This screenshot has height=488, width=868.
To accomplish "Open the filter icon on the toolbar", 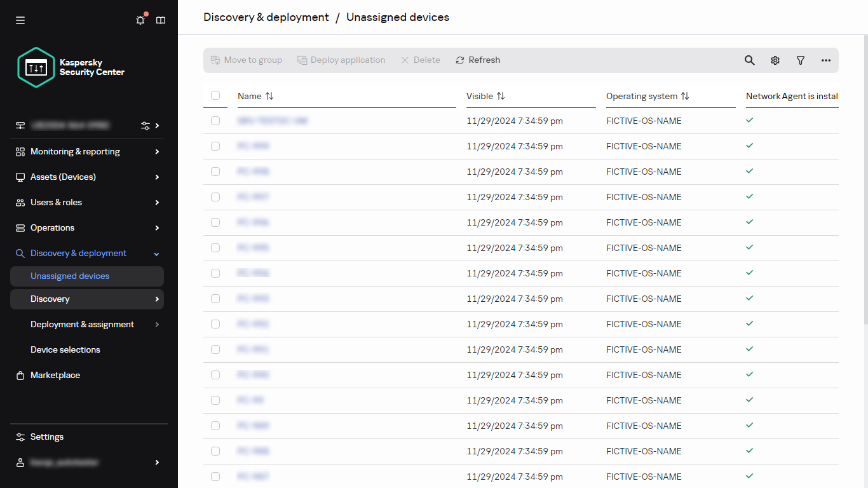I will point(800,60).
